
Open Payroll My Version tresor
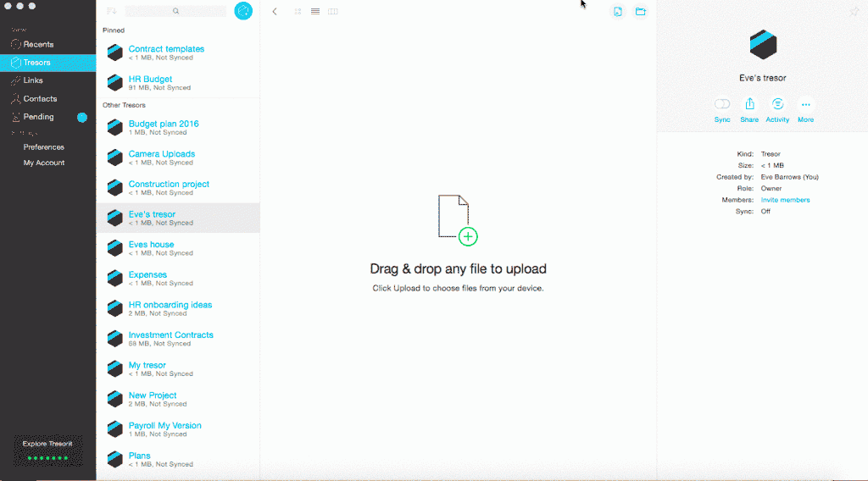178,429
